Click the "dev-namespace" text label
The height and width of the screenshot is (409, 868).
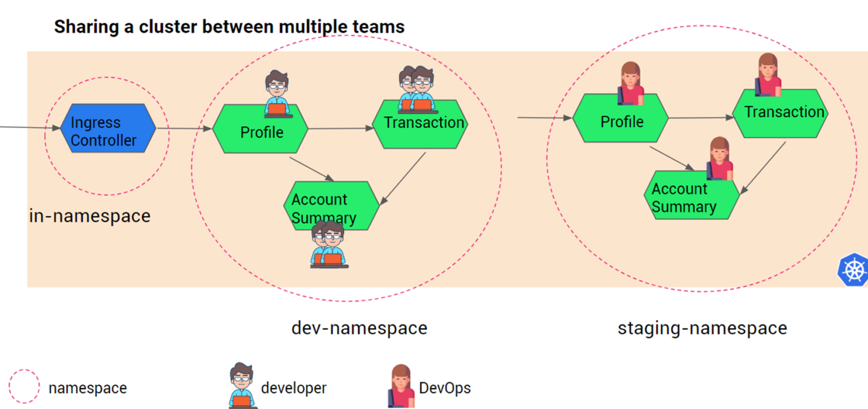(359, 328)
